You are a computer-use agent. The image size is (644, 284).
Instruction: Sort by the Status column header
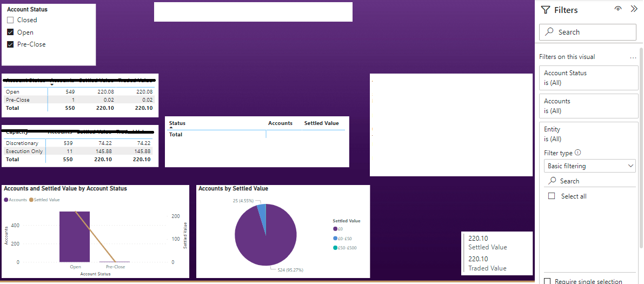(x=177, y=123)
